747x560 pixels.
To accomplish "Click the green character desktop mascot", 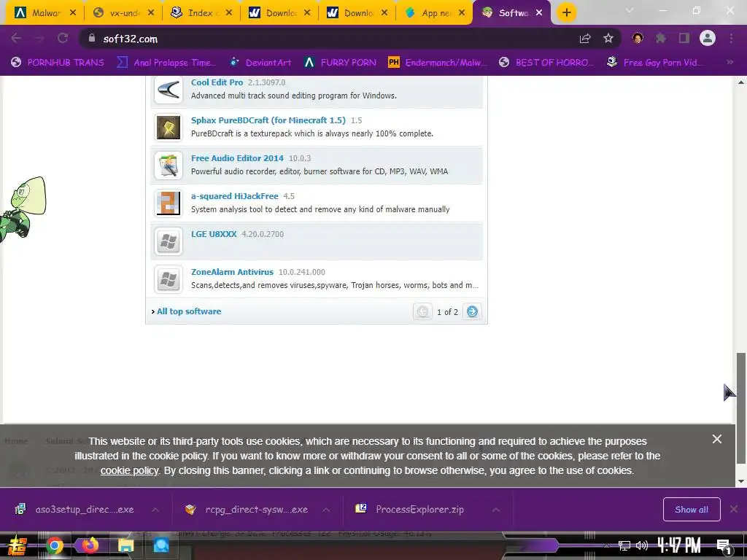I will tap(23, 209).
